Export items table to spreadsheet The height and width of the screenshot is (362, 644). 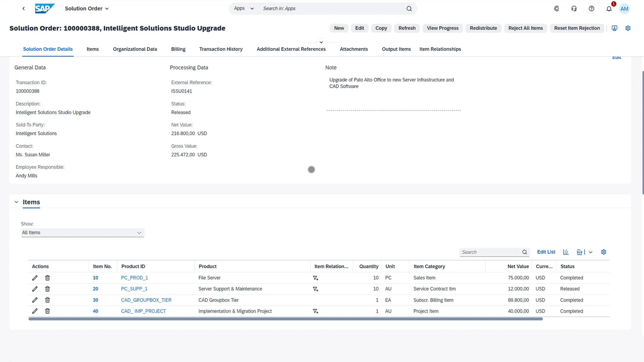click(579, 252)
